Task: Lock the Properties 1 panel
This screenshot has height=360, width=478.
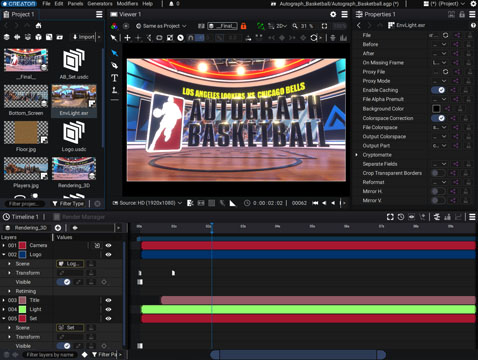Action: (462, 14)
